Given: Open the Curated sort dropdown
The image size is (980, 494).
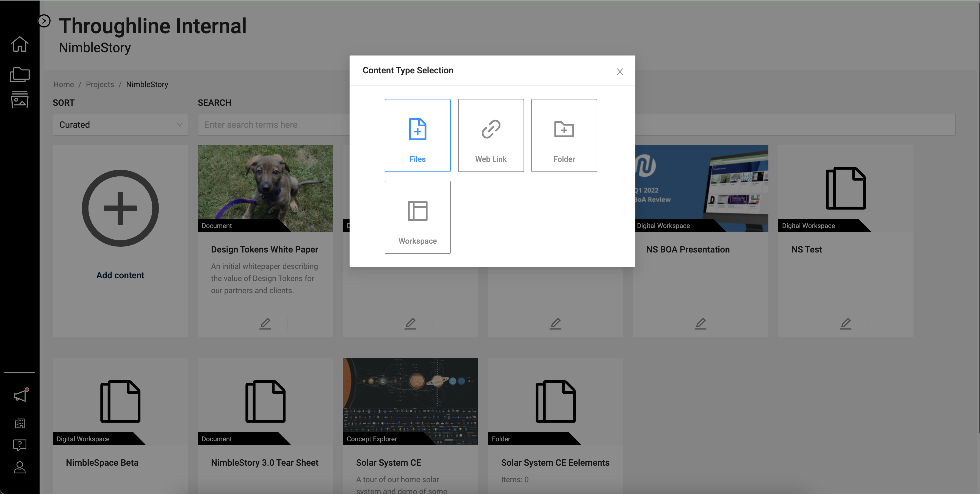Looking at the screenshot, I should point(121,125).
